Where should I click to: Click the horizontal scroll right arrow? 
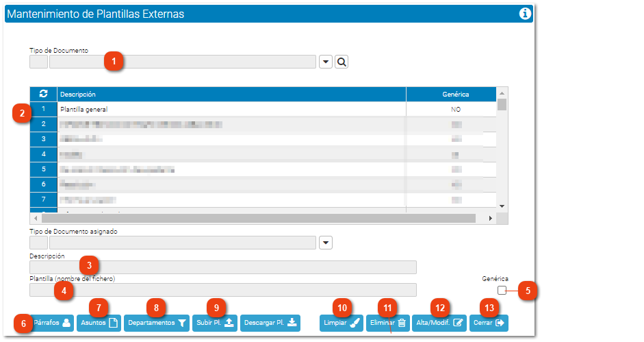pos(491,218)
